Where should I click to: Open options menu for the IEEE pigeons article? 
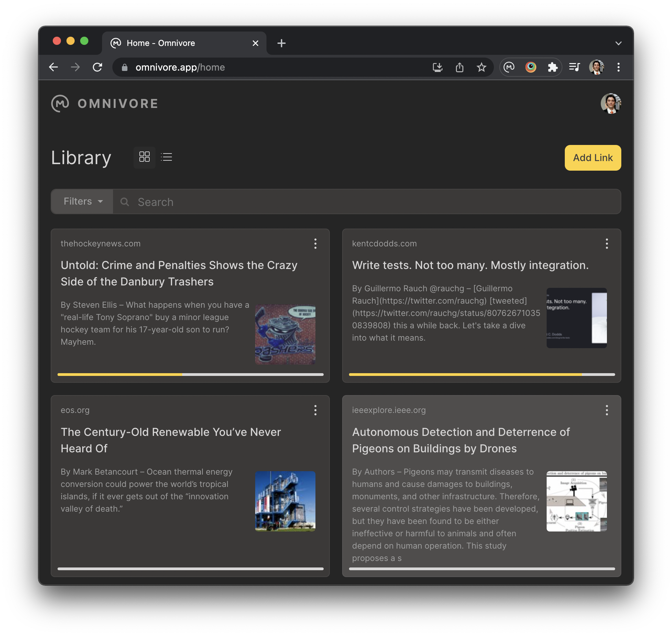coord(607,410)
